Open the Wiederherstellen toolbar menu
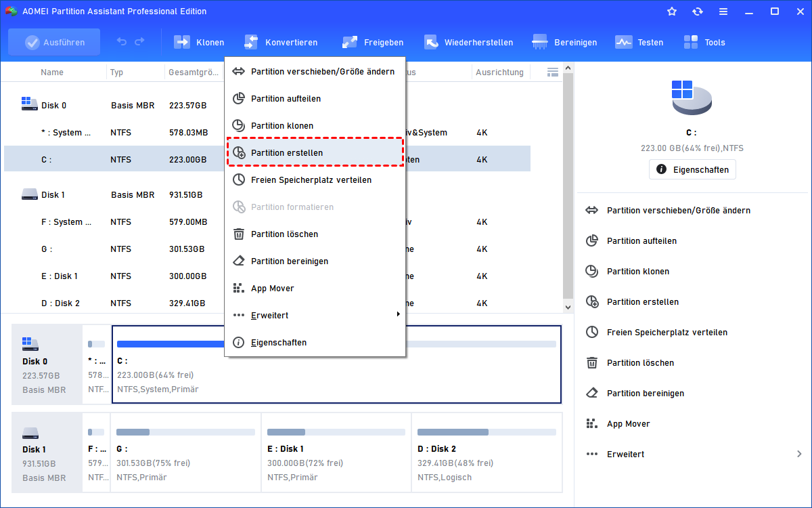 click(x=468, y=42)
